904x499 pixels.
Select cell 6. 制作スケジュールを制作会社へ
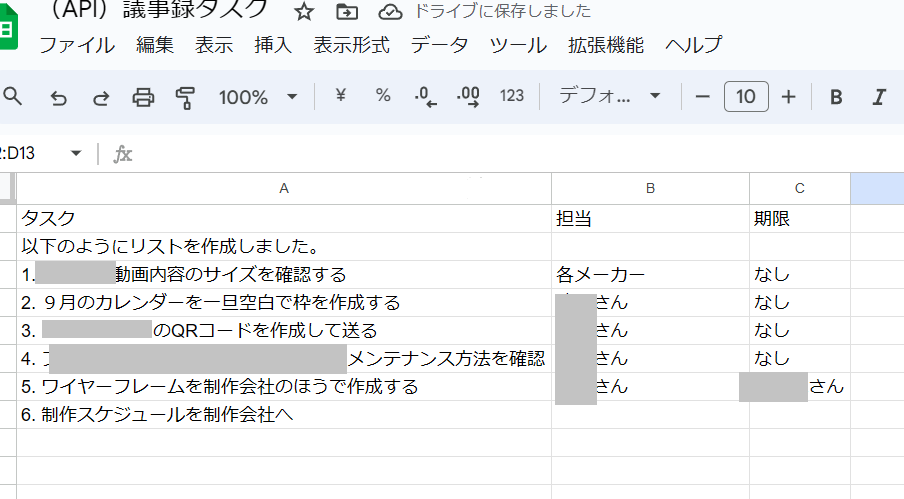(284, 415)
